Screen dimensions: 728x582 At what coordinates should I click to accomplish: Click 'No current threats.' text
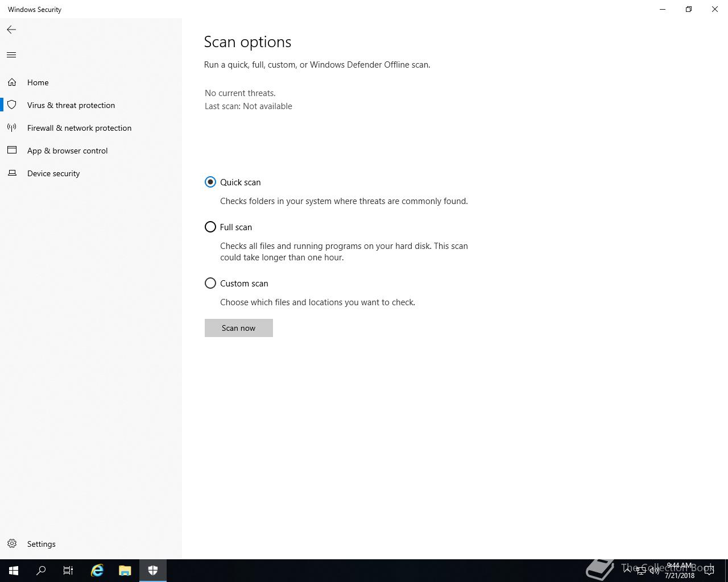pyautogui.click(x=240, y=93)
